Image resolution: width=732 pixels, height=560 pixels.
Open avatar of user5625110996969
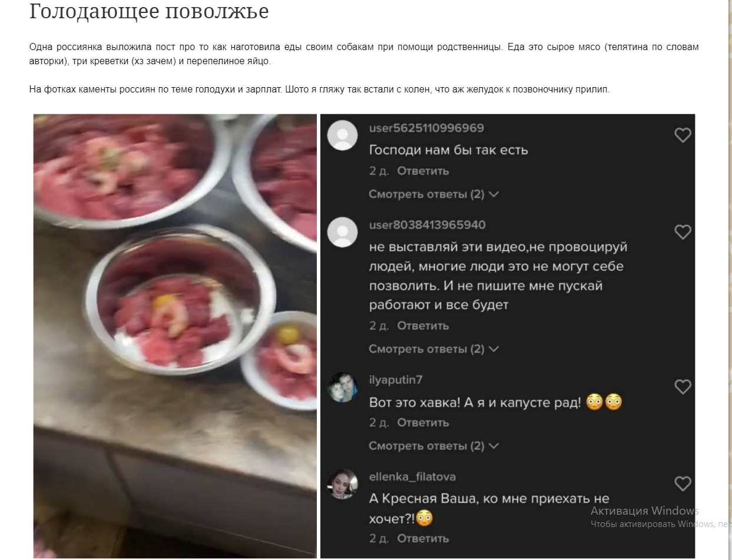click(x=342, y=135)
